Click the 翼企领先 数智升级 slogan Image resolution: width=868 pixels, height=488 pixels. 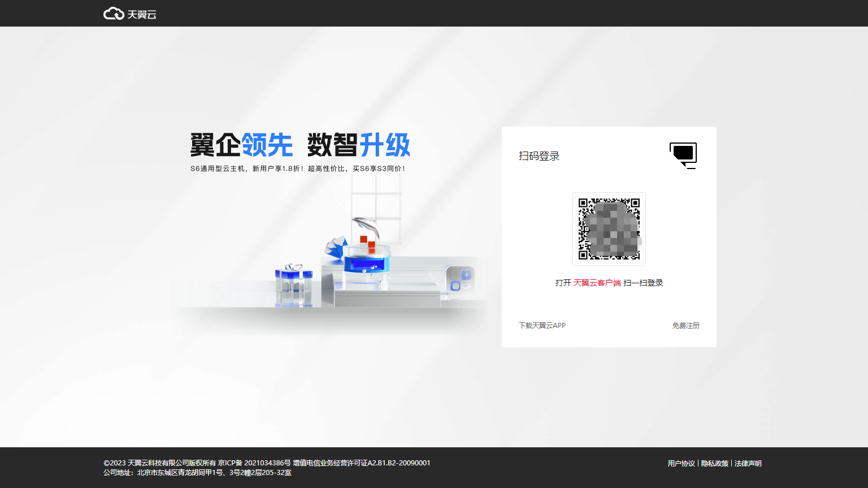300,145
